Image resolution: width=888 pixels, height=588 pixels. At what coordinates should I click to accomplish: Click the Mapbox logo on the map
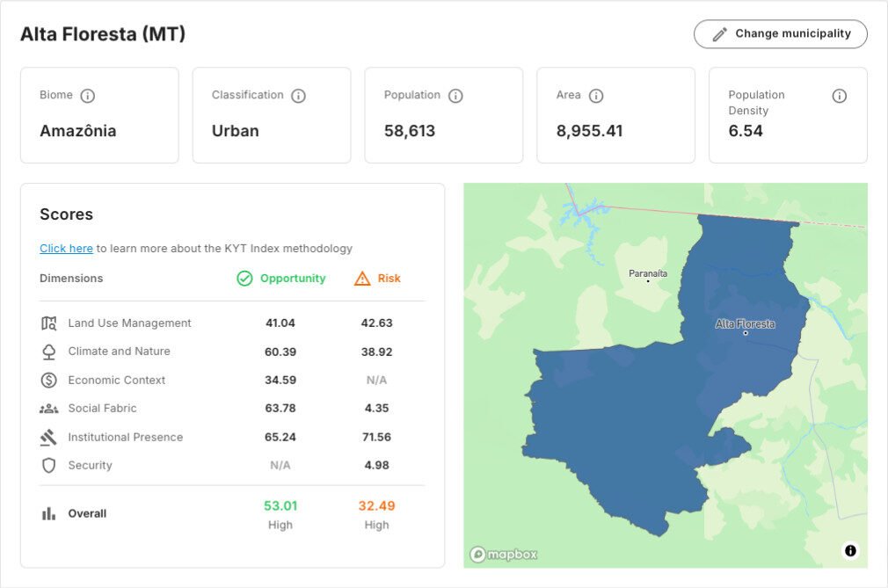coord(504,555)
